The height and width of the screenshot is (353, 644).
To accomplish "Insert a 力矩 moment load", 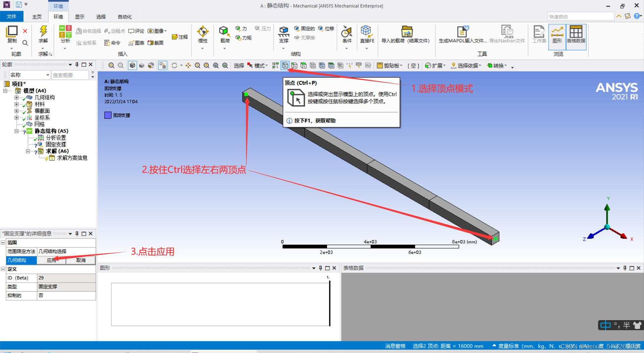I will pyautogui.click(x=244, y=38).
